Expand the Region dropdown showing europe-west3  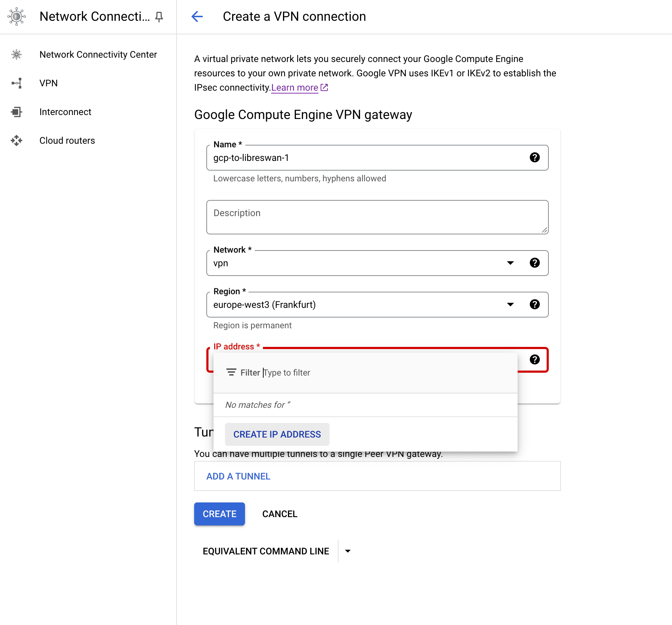point(510,305)
